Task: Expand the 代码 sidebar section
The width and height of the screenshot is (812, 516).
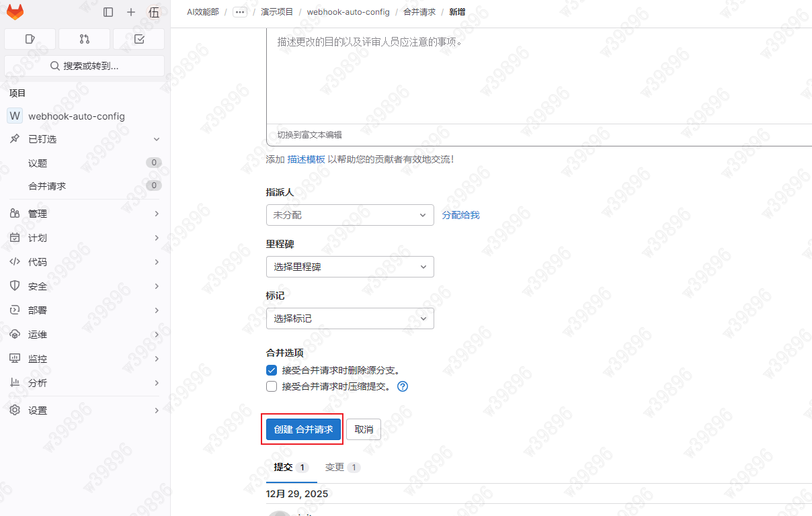Action: pos(85,262)
